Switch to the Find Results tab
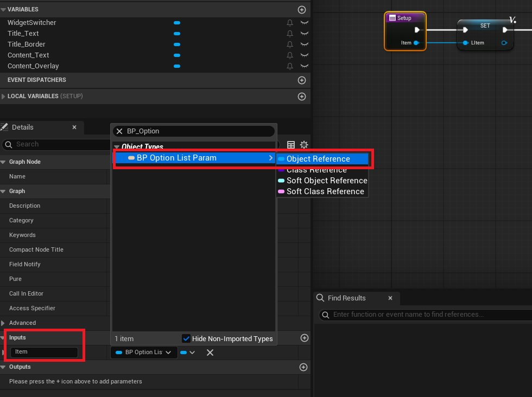This screenshot has height=397, width=532. click(x=346, y=298)
